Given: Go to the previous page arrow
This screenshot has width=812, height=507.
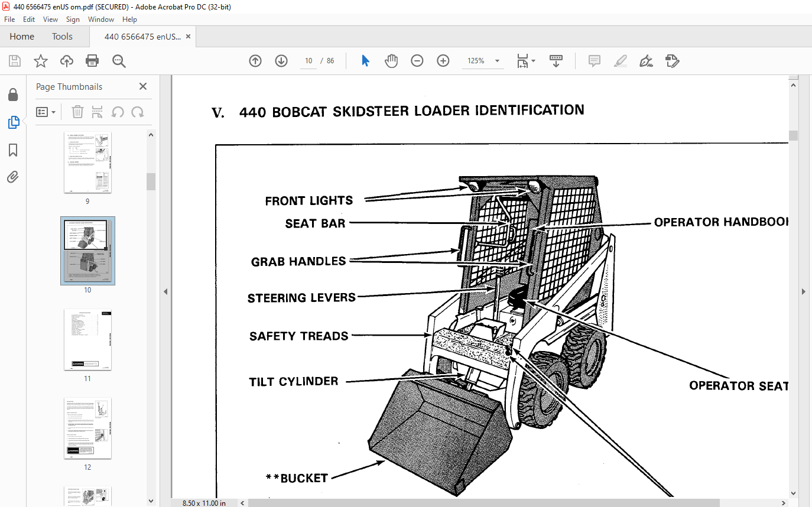Looking at the screenshot, I should (x=255, y=61).
